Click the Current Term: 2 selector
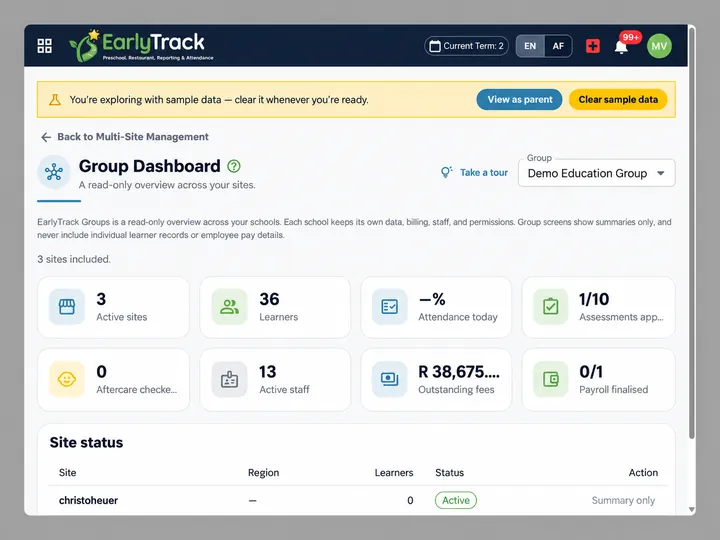720x540 pixels. point(467,46)
